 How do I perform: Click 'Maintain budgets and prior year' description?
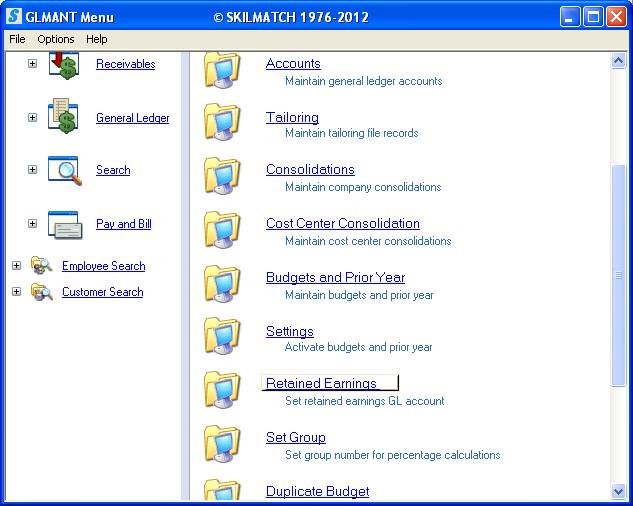pos(359,295)
